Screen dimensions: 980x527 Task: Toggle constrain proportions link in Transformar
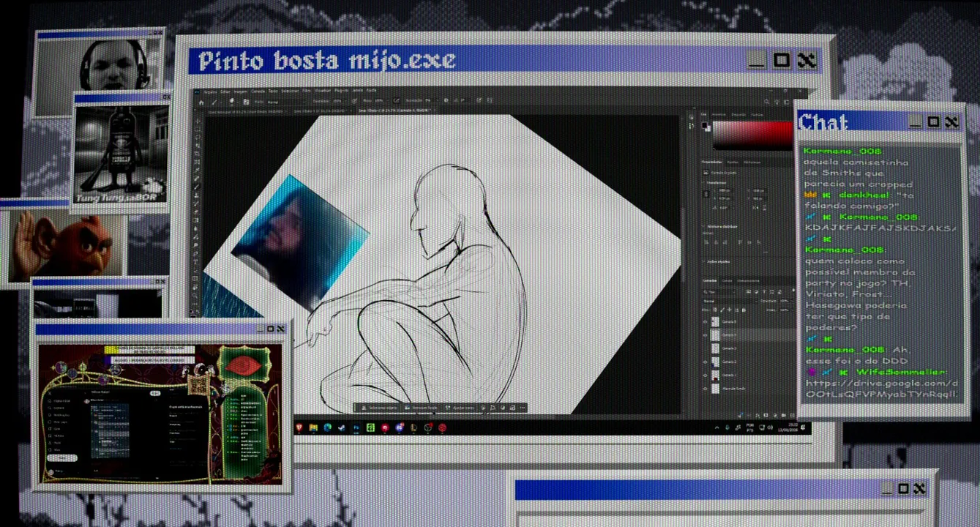click(x=707, y=194)
